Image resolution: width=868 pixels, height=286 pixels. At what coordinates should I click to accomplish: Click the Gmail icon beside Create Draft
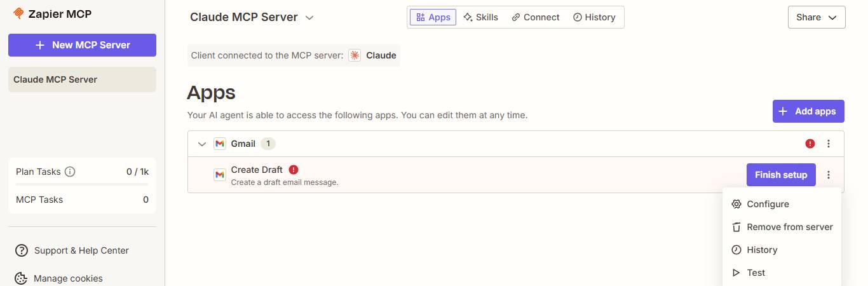(220, 174)
